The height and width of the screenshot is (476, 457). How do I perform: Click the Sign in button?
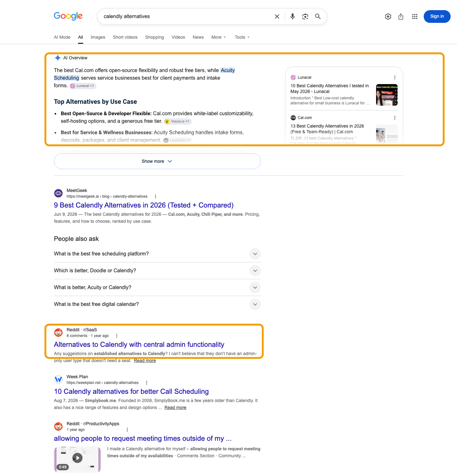click(x=437, y=17)
